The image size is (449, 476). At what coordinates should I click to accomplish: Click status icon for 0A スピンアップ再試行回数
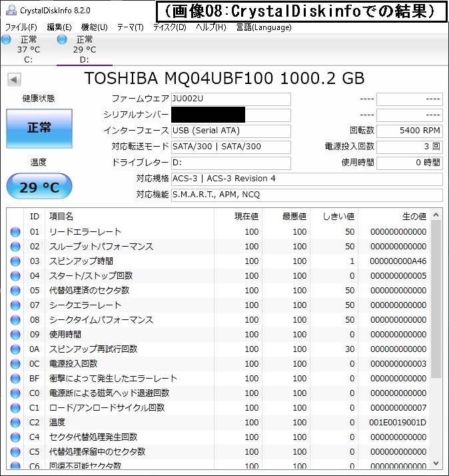15,349
